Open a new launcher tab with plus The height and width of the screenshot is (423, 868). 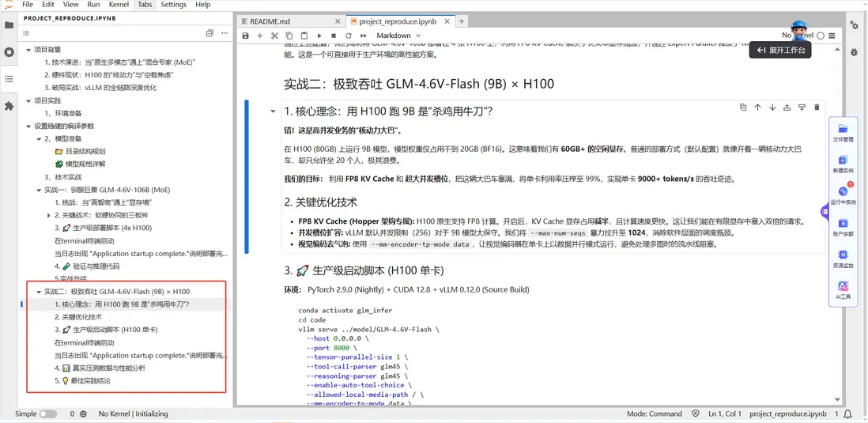461,21
